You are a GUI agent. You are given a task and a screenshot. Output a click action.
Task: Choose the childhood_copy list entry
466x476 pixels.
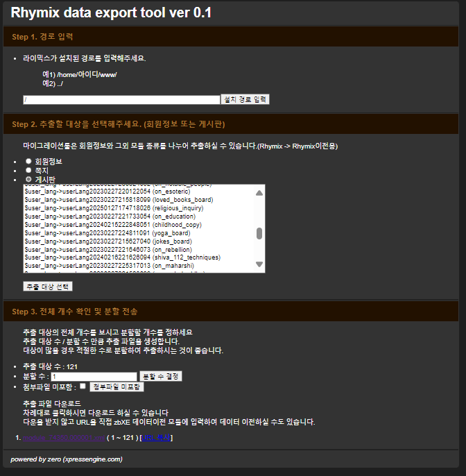click(140, 225)
